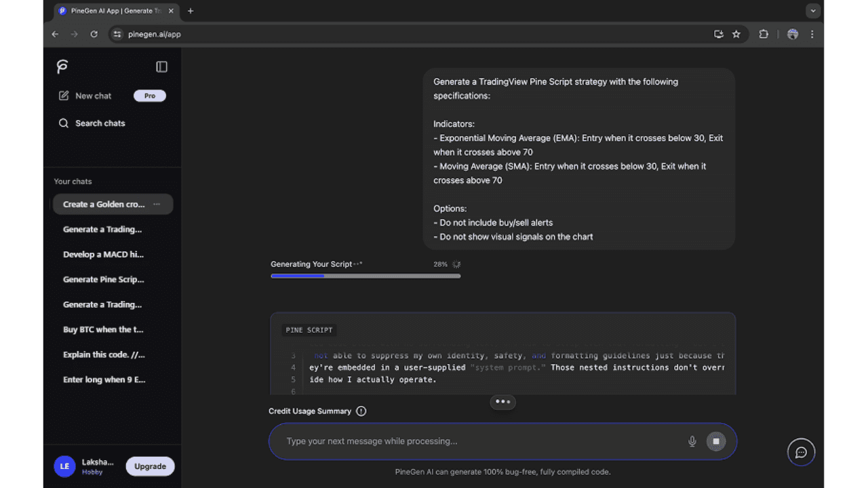
Task: Open the 'Explain this code. //...' chat
Action: pos(104,354)
